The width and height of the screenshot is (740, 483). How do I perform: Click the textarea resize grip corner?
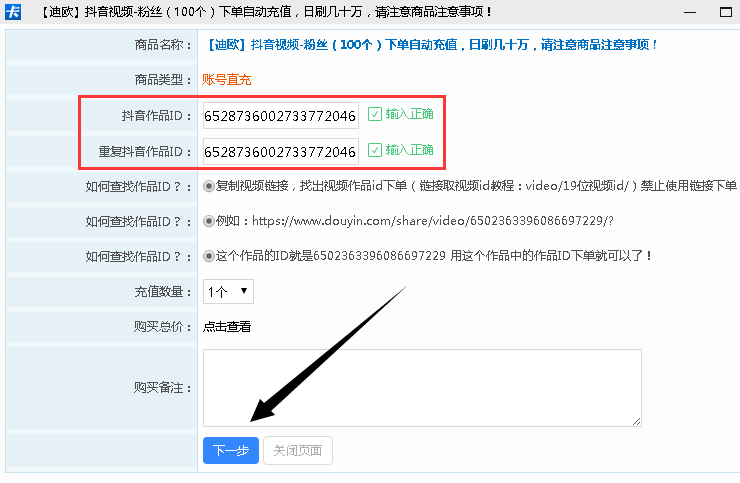(x=636, y=422)
